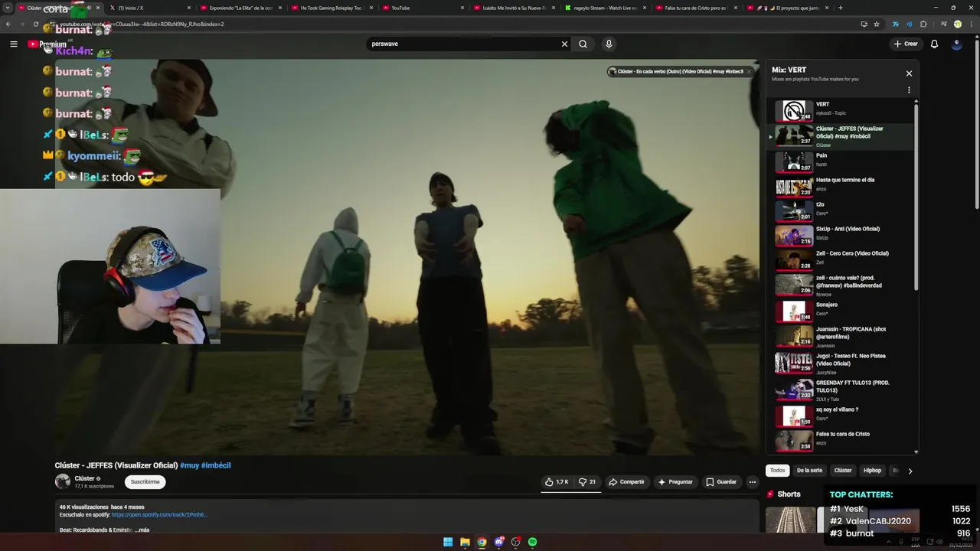Viewport: 980px width, 551px height.
Task: Play 'Falsa tu cara de Cristo' by enzo
Action: 840,440
